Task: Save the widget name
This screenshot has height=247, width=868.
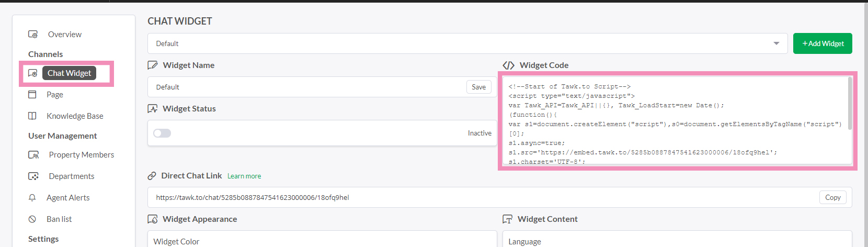Action: [x=479, y=87]
